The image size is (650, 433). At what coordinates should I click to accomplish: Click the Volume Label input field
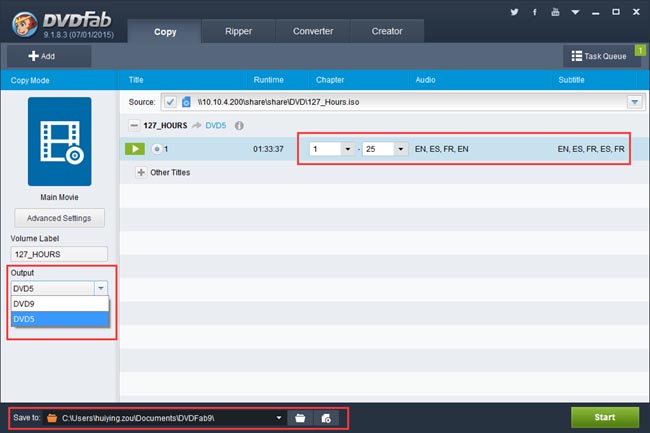59,254
